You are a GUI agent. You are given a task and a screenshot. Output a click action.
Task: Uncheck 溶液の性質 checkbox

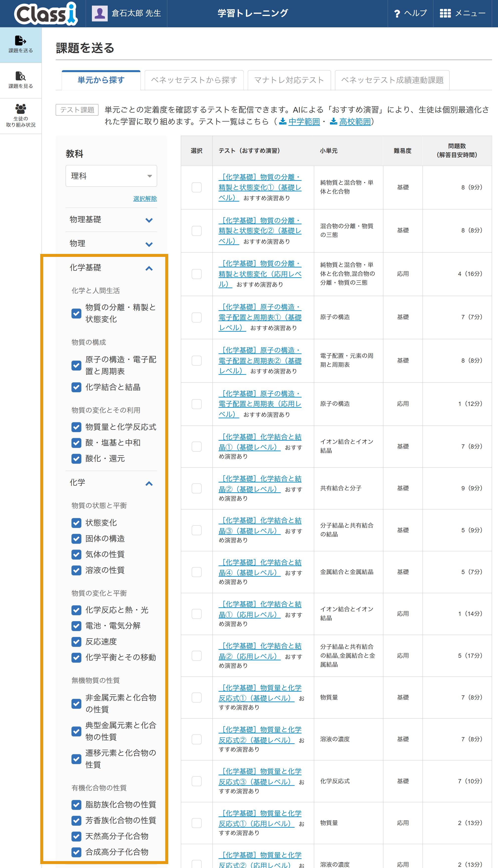(76, 570)
